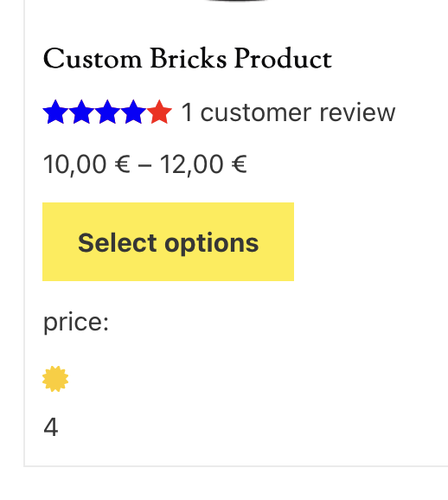
Task: Click the yellow starburst badge icon
Action: click(x=55, y=379)
